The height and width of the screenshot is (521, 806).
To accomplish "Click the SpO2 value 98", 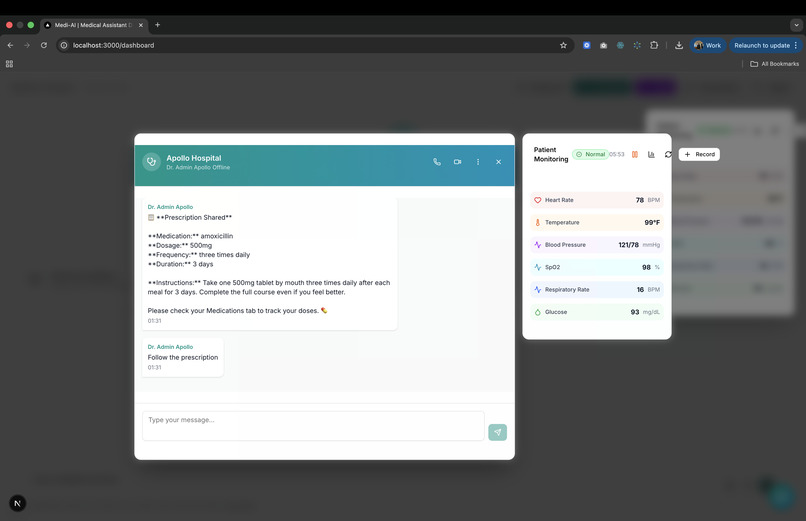I will [x=646, y=267].
